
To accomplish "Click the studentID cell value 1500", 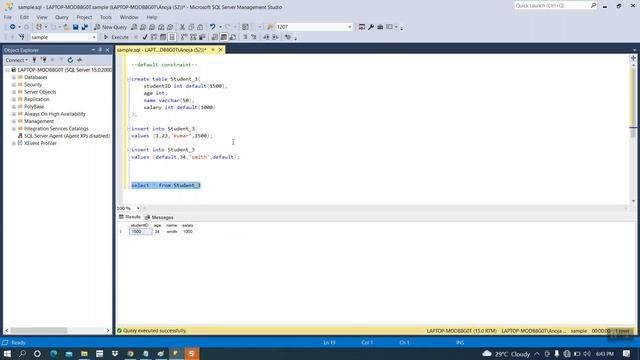I will pyautogui.click(x=140, y=231).
